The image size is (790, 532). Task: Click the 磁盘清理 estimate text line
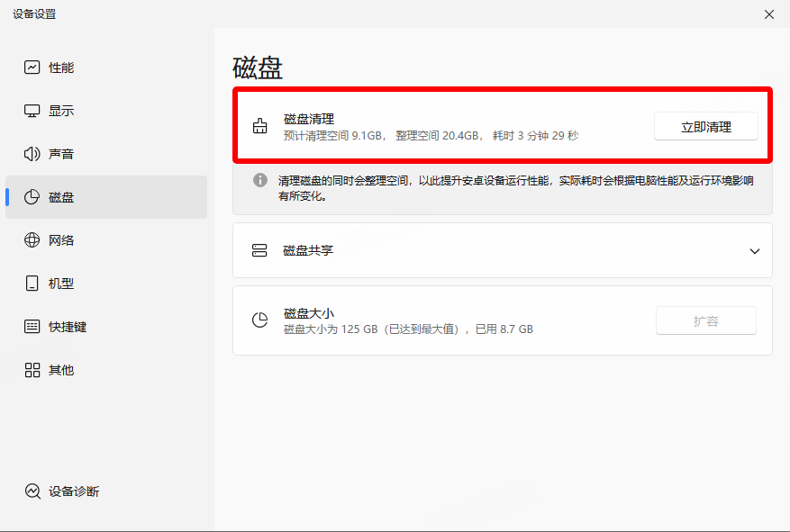(431, 136)
